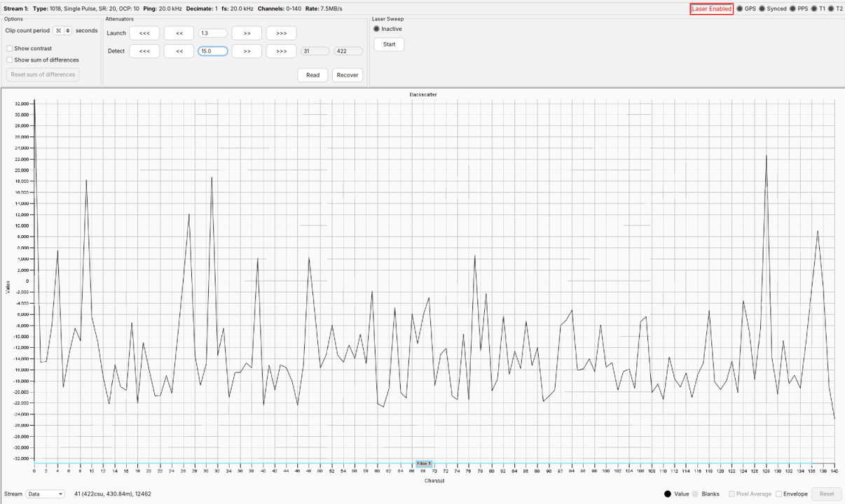
Task: Tick the Show sum of differences checkbox
Action: (x=10, y=60)
